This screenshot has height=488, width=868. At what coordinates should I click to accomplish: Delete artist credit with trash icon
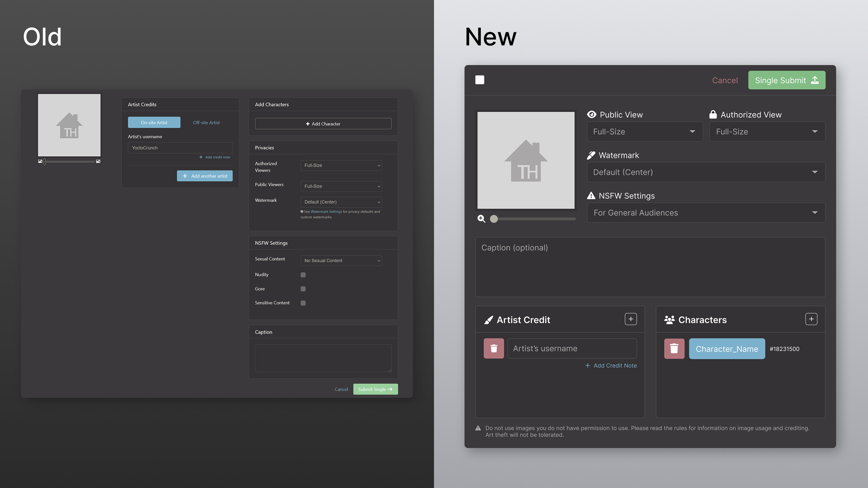click(x=494, y=348)
